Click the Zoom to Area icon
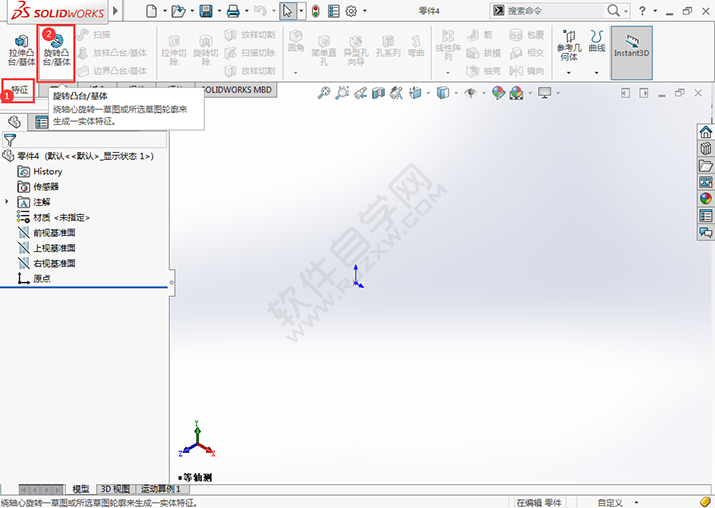This screenshot has width=715, height=508. [x=342, y=93]
